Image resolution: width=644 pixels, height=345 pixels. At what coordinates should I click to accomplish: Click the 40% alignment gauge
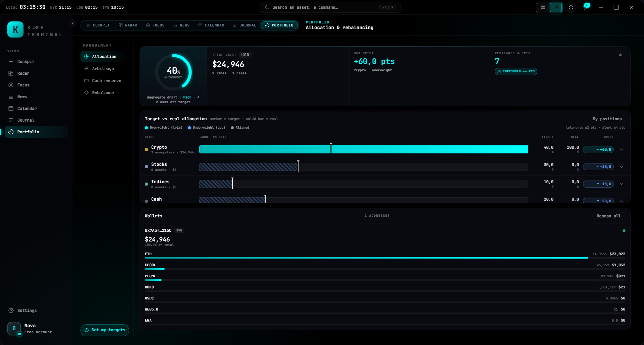173,72
